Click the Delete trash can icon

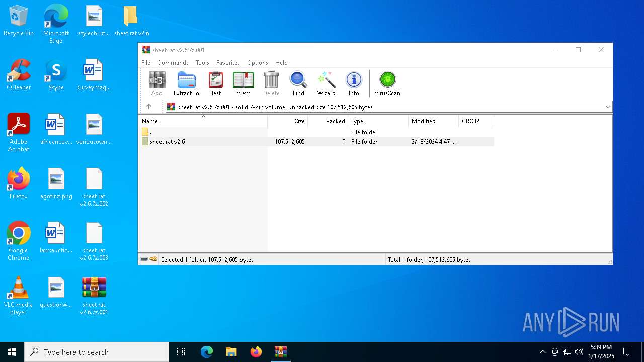[x=271, y=83]
